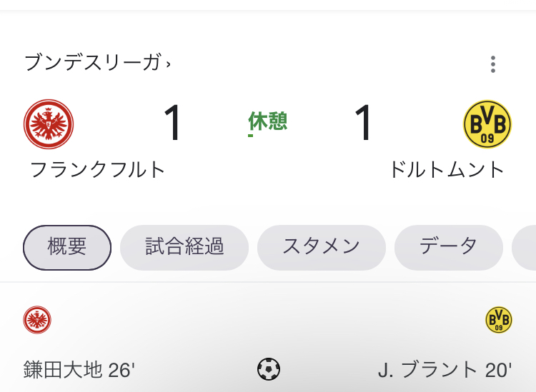Show the データ tab
The width and height of the screenshot is (536, 392).
[x=449, y=248]
